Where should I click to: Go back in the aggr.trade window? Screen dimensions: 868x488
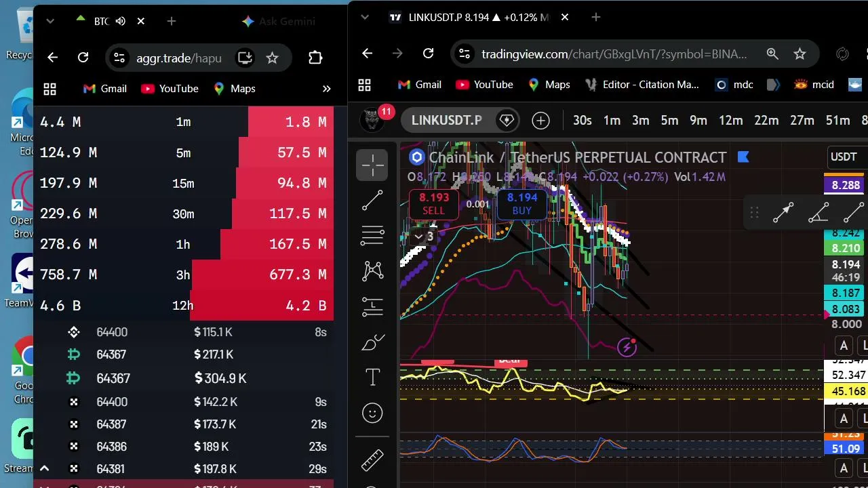point(52,58)
